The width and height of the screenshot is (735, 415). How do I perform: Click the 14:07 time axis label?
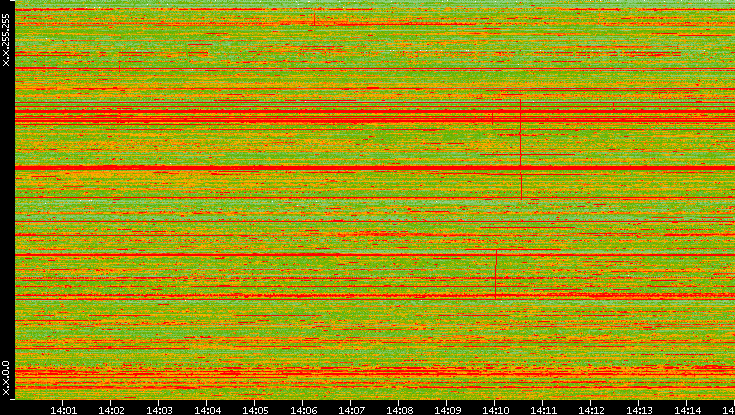351,410
